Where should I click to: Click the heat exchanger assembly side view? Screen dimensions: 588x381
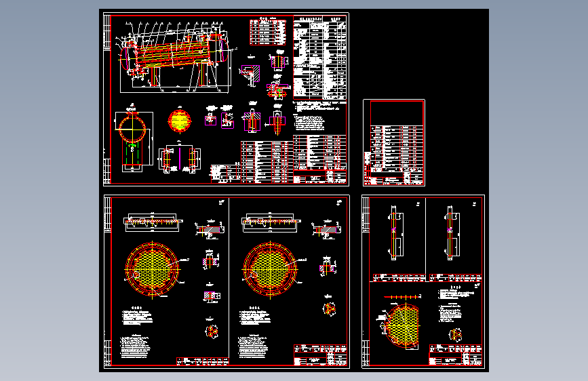[x=174, y=57]
